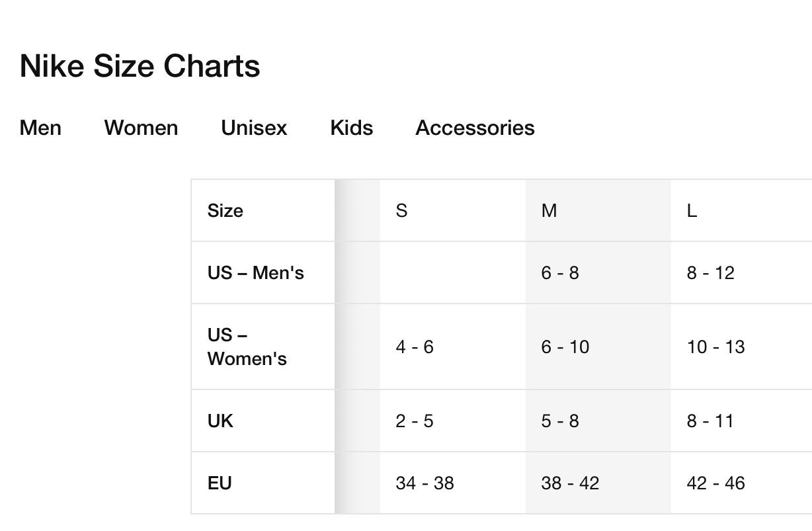This screenshot has width=812, height=531.
Task: Click the 42 - 46 EU large cell
Action: (x=715, y=483)
